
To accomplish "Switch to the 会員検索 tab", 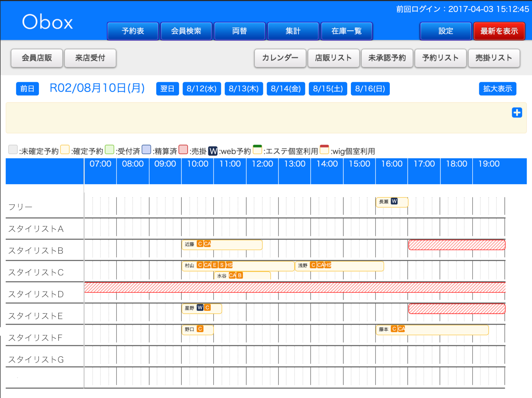I will [x=186, y=31].
